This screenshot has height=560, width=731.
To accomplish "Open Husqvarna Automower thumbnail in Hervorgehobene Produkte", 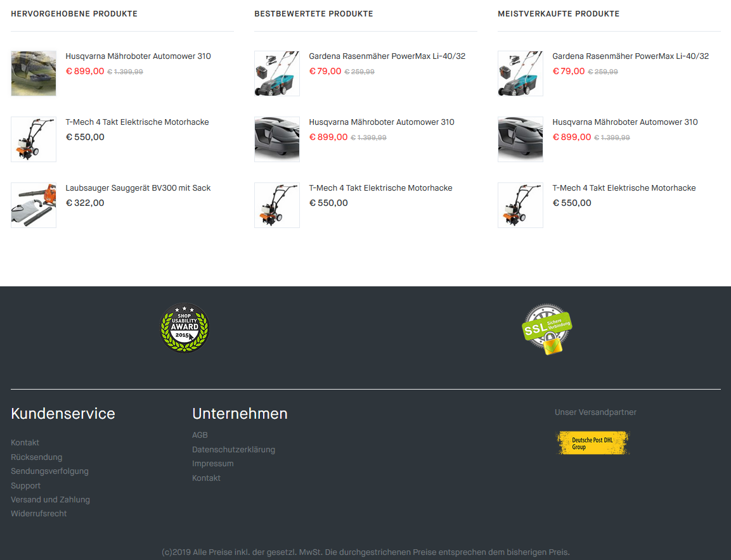I will tap(34, 73).
